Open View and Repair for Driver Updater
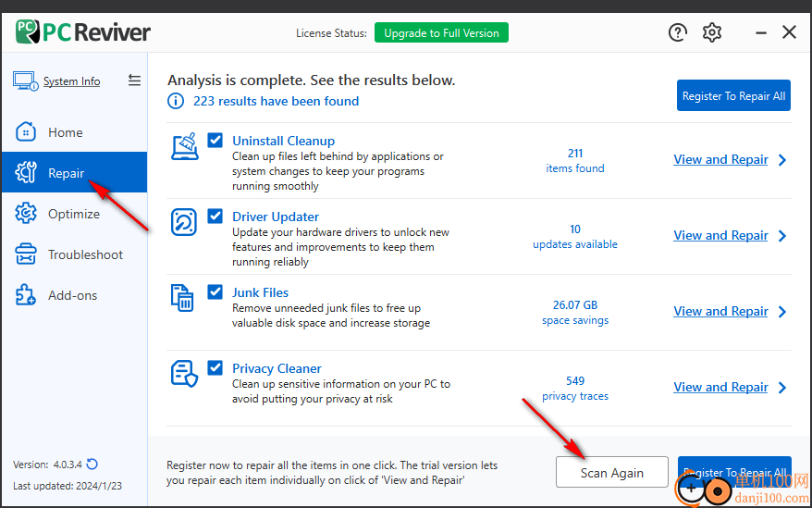The width and height of the screenshot is (812, 508). [720, 235]
